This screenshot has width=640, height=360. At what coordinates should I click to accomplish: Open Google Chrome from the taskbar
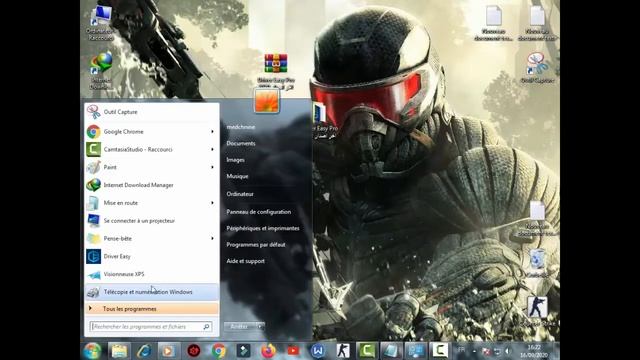pos(219,351)
